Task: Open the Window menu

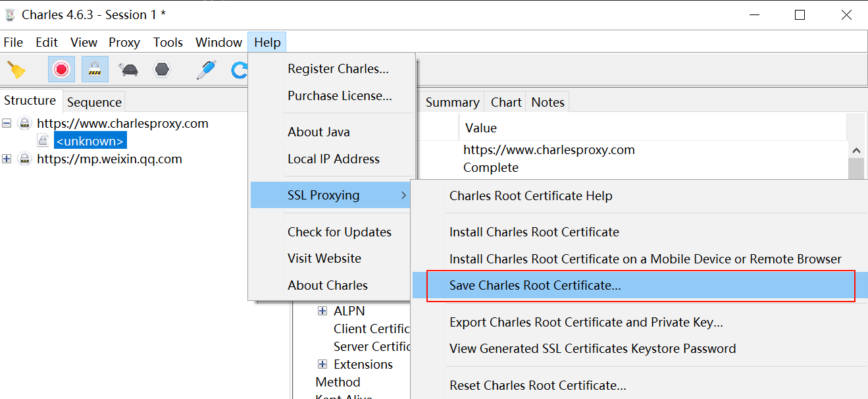Action: click(x=219, y=42)
